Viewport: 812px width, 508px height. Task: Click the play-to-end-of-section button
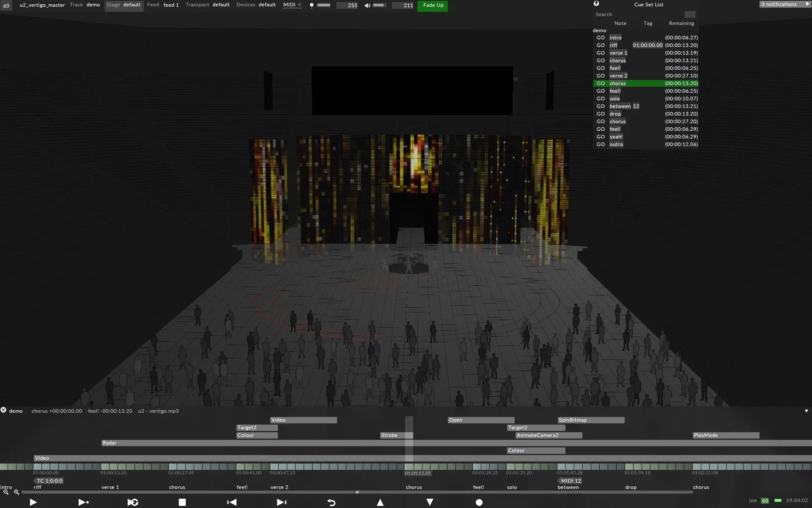coord(83,502)
